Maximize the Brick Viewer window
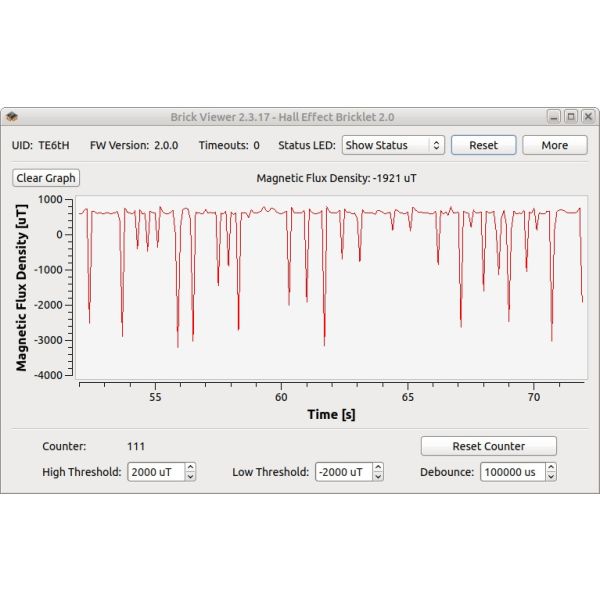Screen dimensions: 600x600 coord(571,117)
